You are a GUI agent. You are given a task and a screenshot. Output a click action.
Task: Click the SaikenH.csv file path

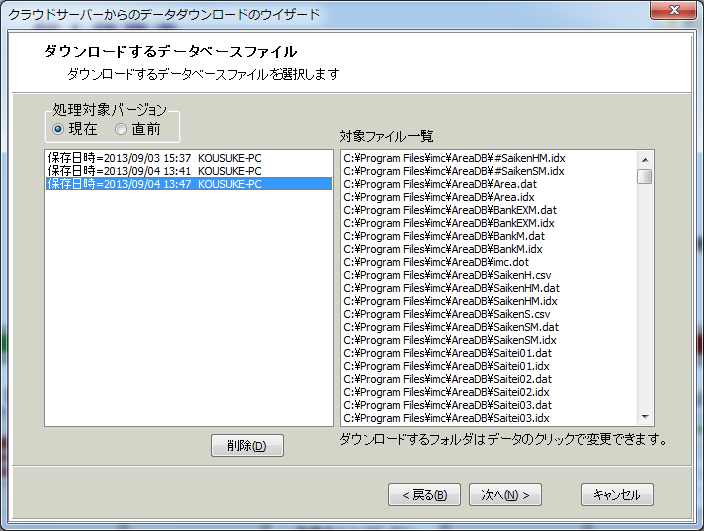[x=447, y=275]
